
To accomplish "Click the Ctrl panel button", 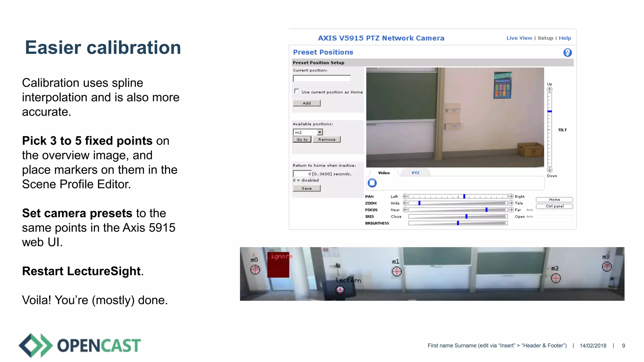I will tap(554, 206).
